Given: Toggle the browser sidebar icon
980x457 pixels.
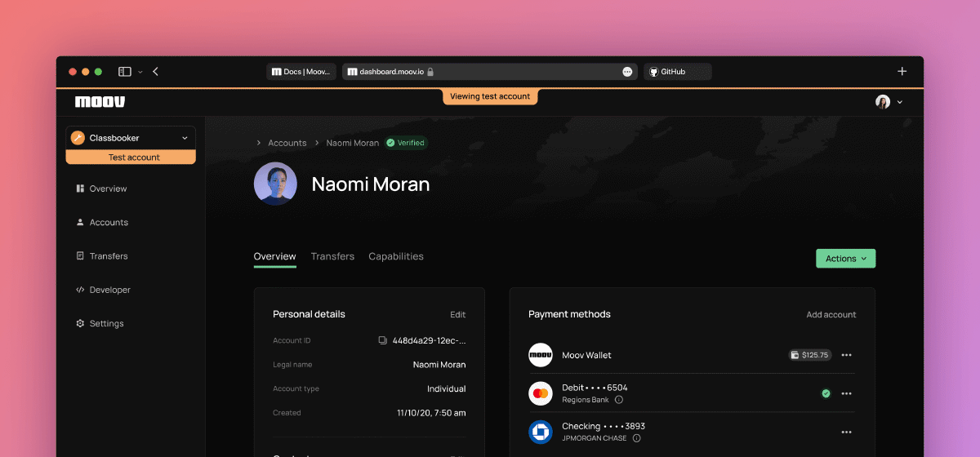Looking at the screenshot, I should pyautogui.click(x=125, y=72).
